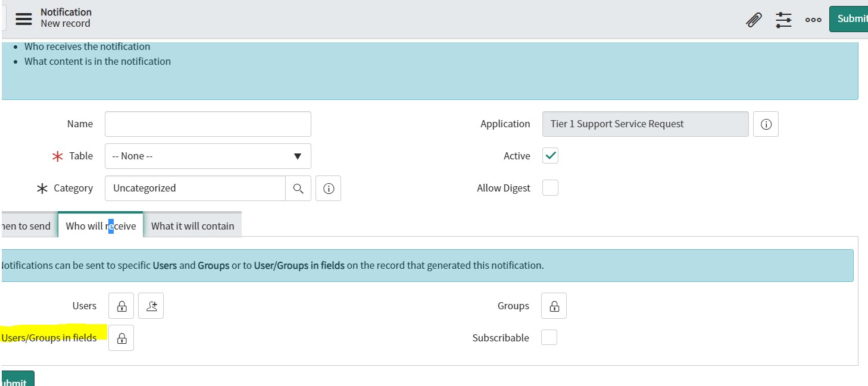Show Category record info icon
The height and width of the screenshot is (386, 868).
pyautogui.click(x=328, y=188)
